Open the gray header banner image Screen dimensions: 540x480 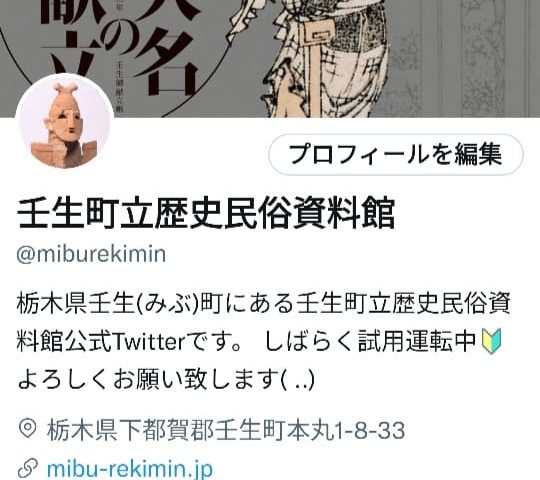270,59
